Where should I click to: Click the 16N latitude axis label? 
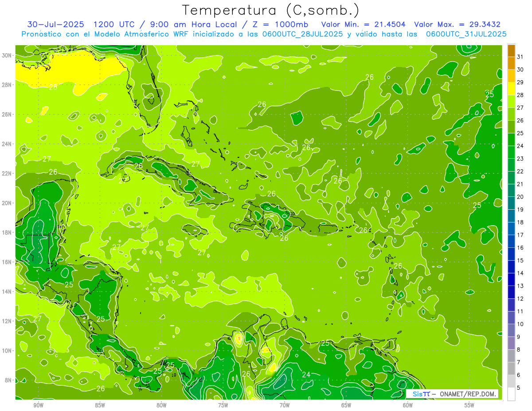[x=8, y=262]
